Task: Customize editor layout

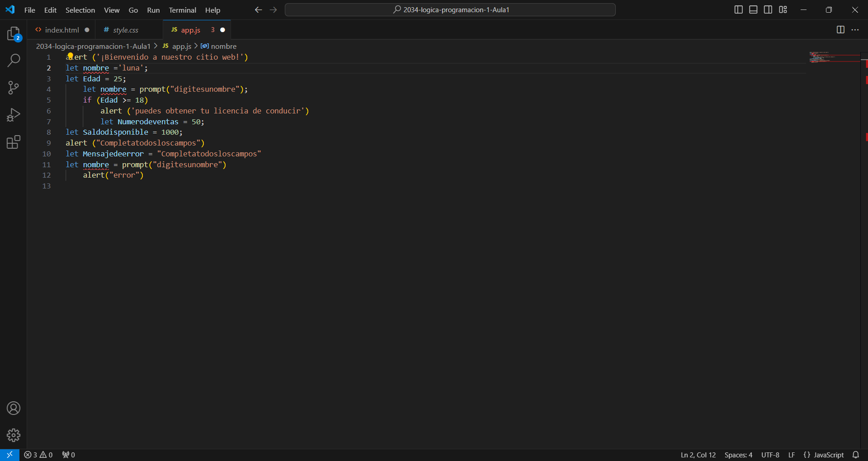Action: (783, 9)
